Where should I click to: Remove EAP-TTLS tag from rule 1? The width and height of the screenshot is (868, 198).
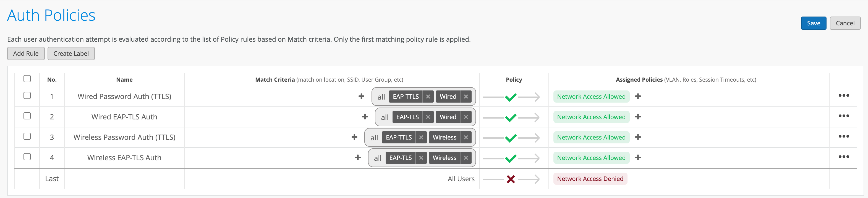(x=428, y=97)
